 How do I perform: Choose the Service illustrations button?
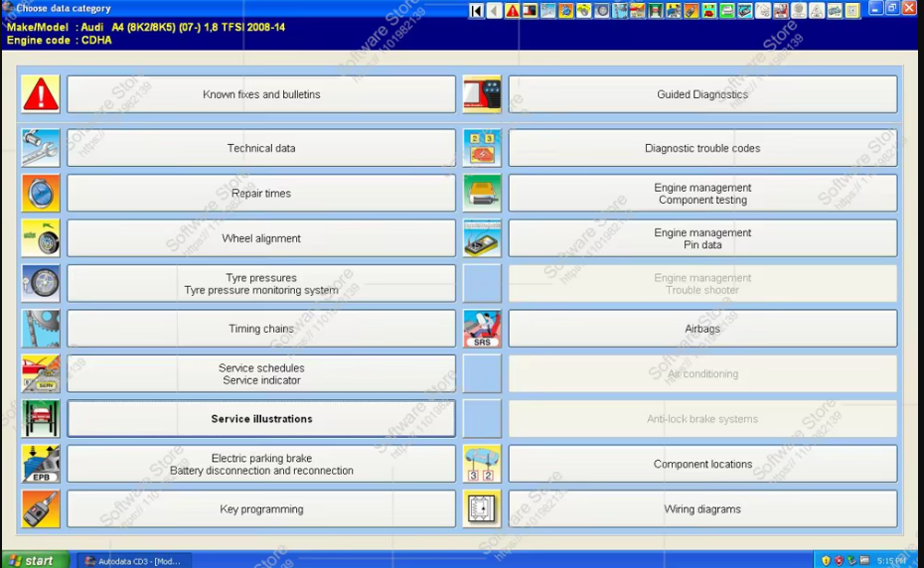coord(261,419)
